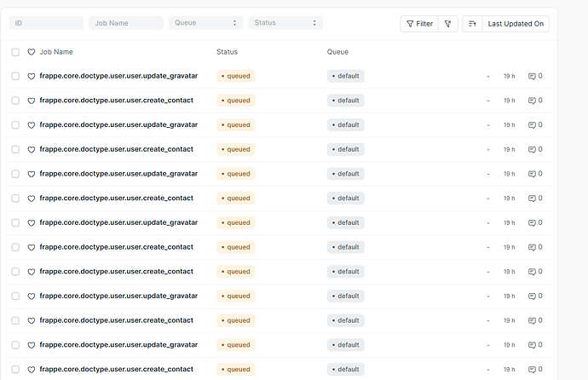Click the heart icon in the header row
Image resolution: width=588 pixels, height=380 pixels.
(x=32, y=52)
